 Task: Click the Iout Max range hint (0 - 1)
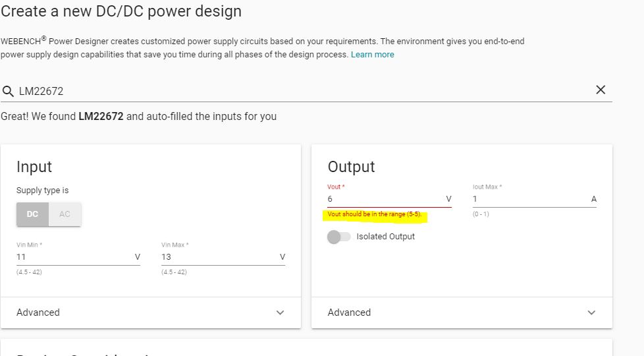coord(481,214)
